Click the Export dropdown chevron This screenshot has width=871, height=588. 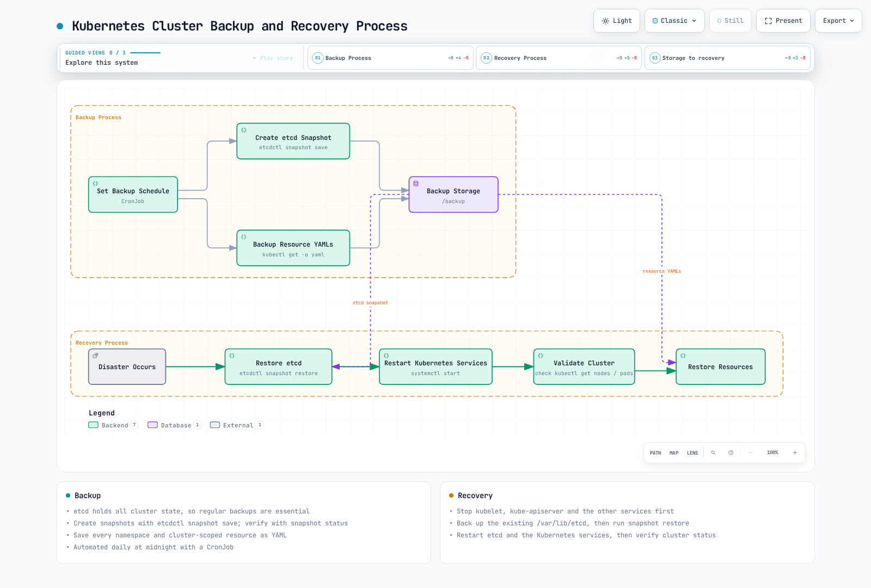852,21
